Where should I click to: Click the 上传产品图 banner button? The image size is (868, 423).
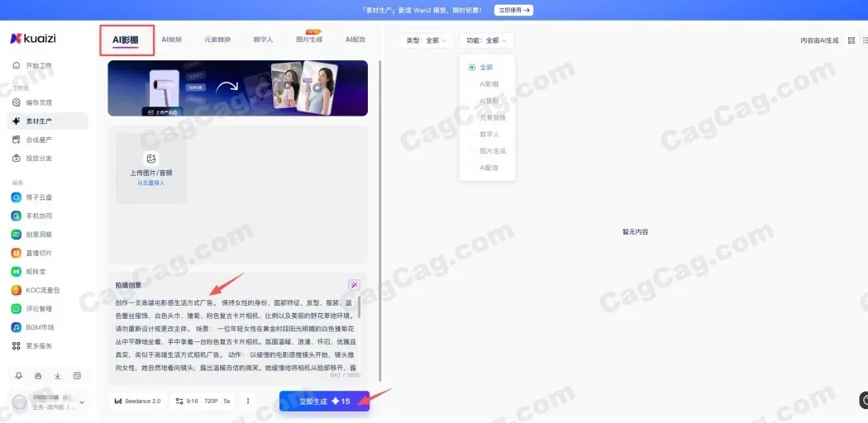tap(162, 112)
